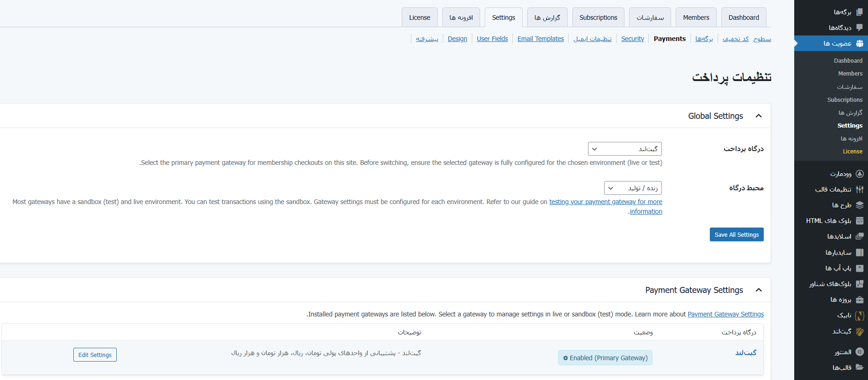This screenshot has height=380, width=868.
Task: Click the Memberships icon in sidebar
Action: click(x=859, y=43)
